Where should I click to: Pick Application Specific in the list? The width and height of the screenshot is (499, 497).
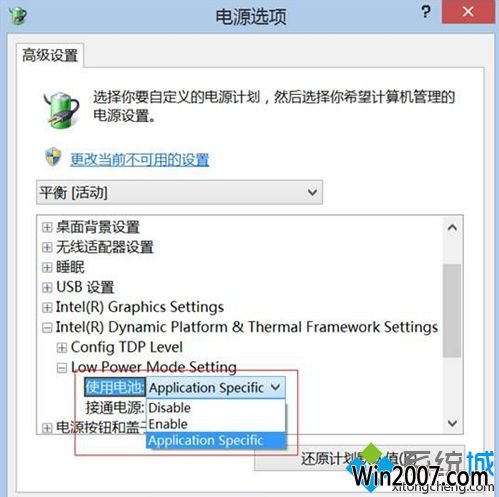216,440
